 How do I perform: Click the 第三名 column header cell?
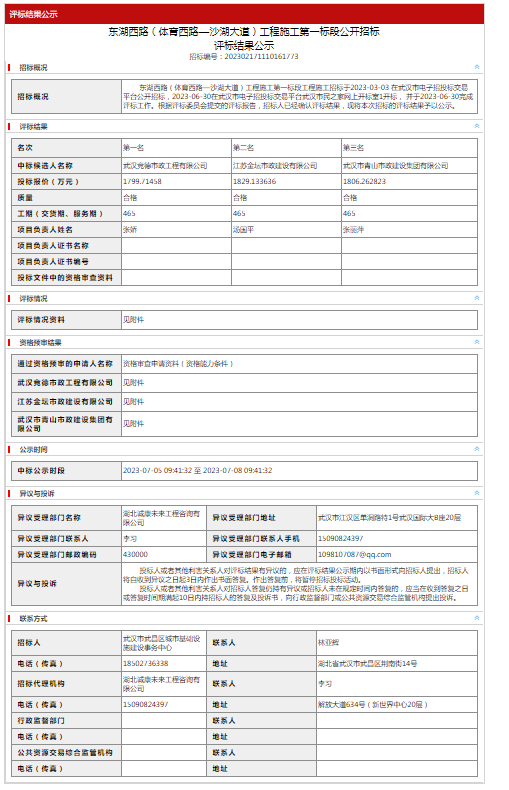(x=409, y=148)
